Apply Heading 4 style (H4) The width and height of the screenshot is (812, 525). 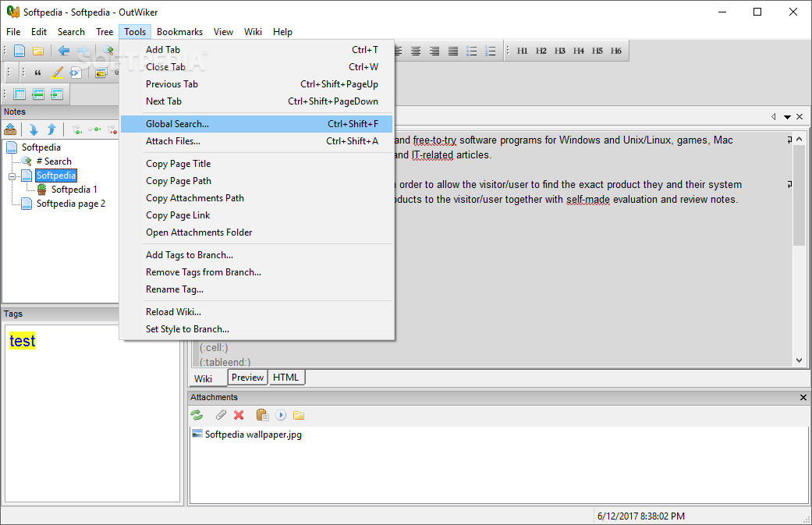[x=579, y=51]
